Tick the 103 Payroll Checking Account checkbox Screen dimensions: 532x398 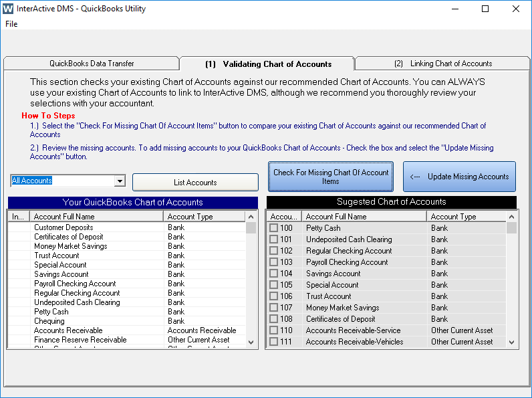point(273,262)
